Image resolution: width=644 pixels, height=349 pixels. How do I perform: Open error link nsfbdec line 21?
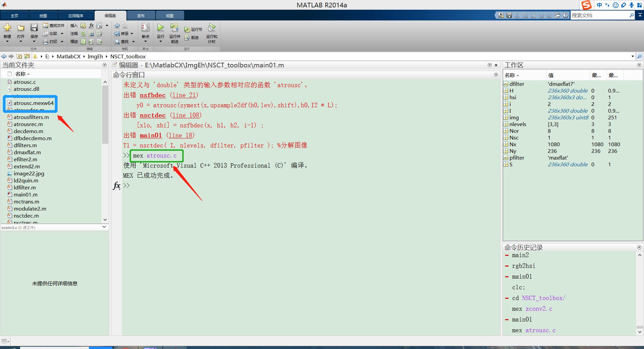[x=153, y=95]
